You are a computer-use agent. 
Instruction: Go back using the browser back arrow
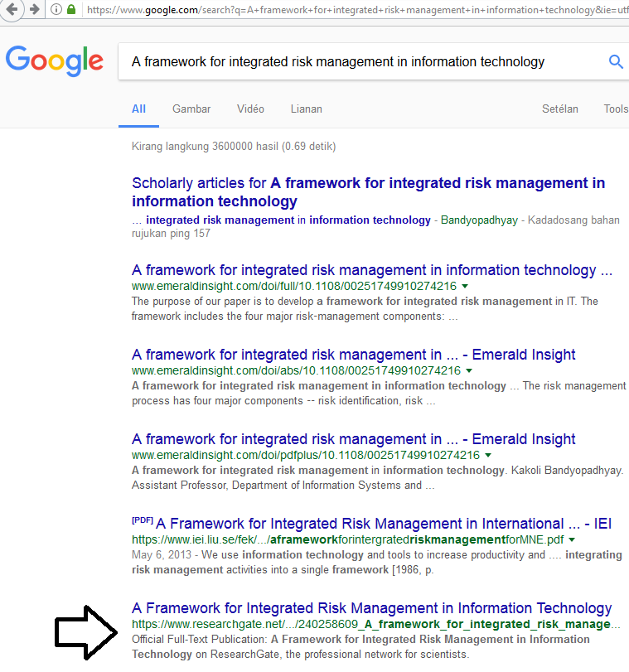[11, 8]
